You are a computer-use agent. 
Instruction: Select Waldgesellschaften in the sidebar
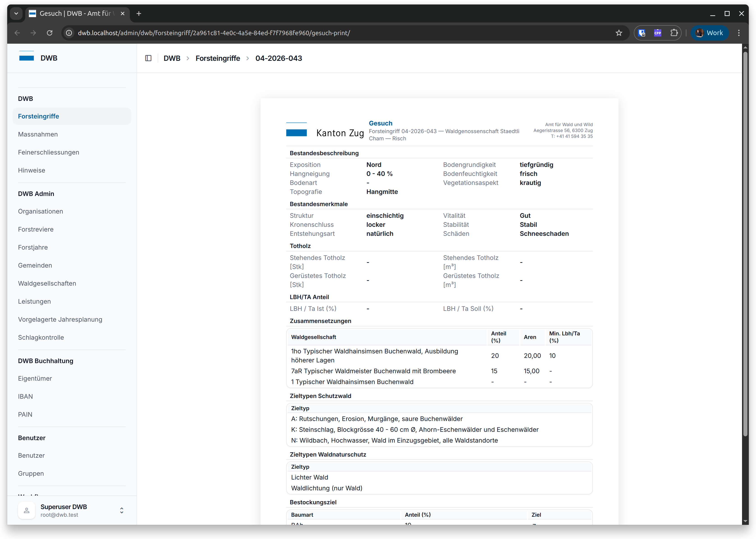47,283
